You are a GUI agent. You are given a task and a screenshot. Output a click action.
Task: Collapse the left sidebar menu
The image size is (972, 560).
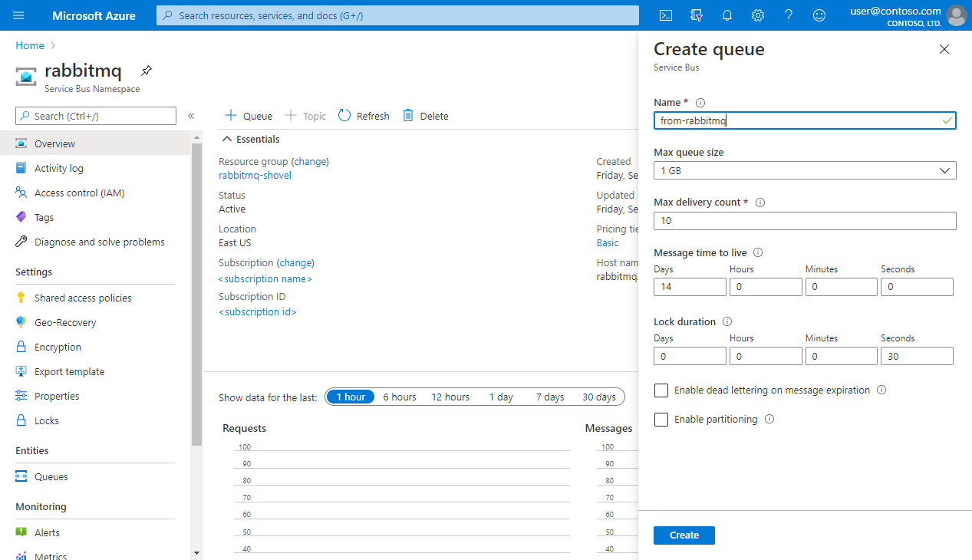[x=191, y=116]
